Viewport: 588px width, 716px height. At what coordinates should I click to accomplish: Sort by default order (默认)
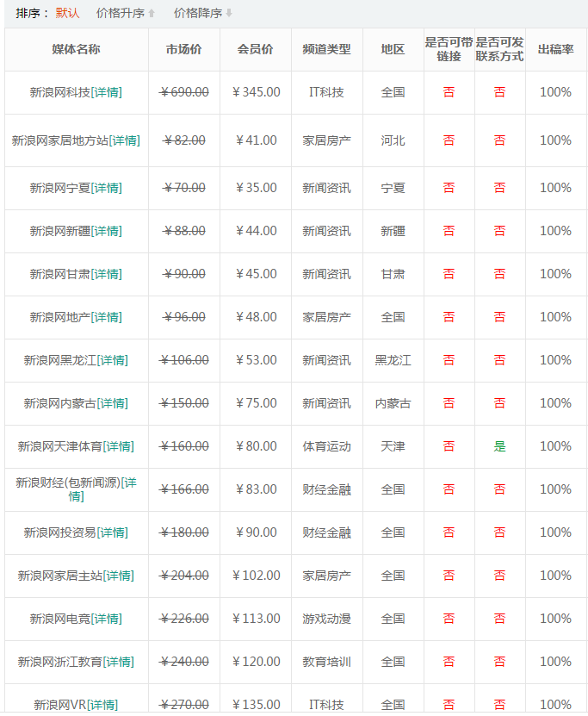[x=67, y=13]
